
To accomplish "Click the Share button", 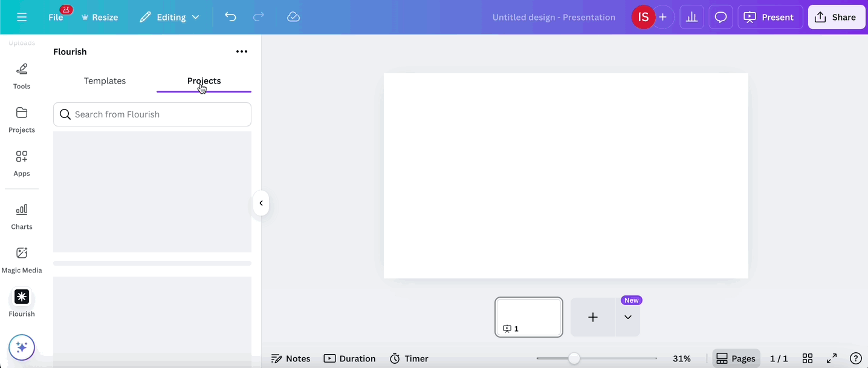I will point(837,17).
